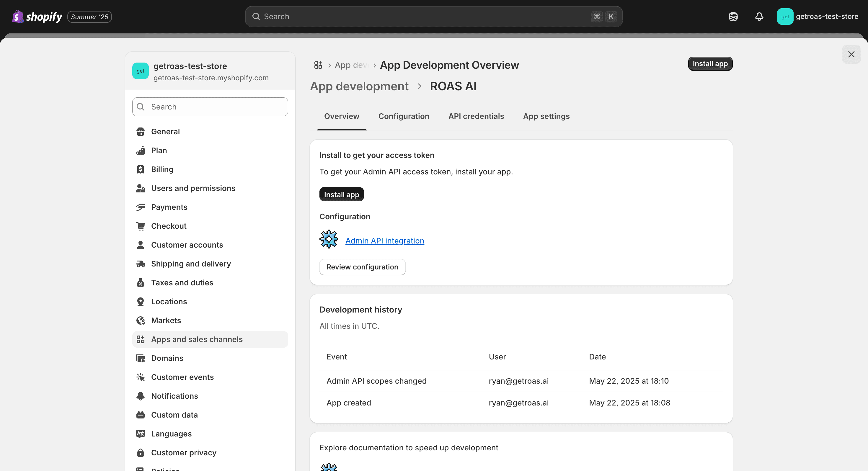Click the apps grid breadcrumb icon

[x=318, y=65]
